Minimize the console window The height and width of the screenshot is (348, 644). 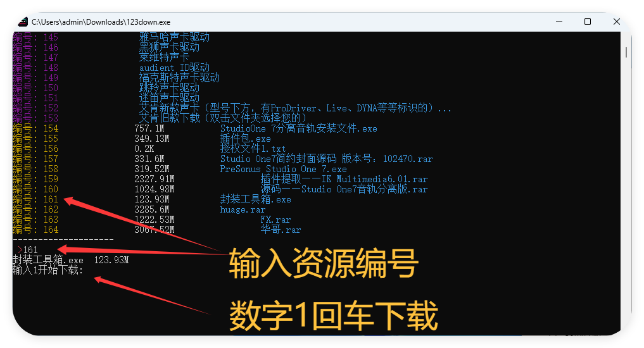[559, 22]
